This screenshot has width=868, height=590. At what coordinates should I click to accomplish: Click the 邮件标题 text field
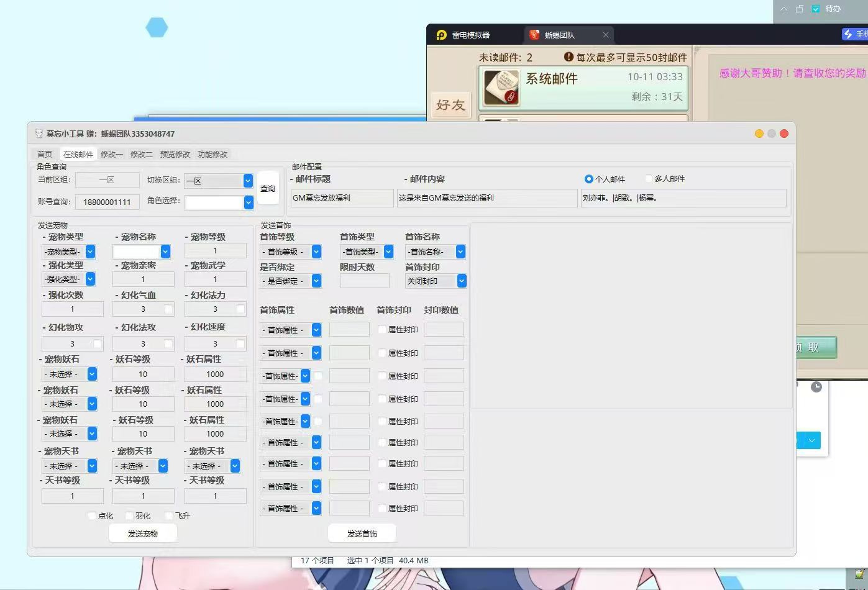342,198
